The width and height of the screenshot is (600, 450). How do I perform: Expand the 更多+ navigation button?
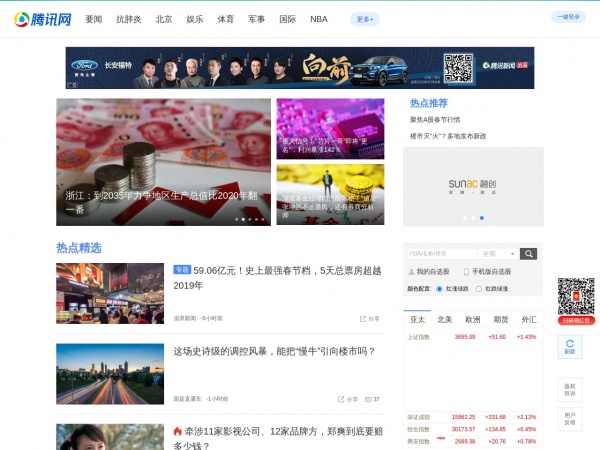365,19
